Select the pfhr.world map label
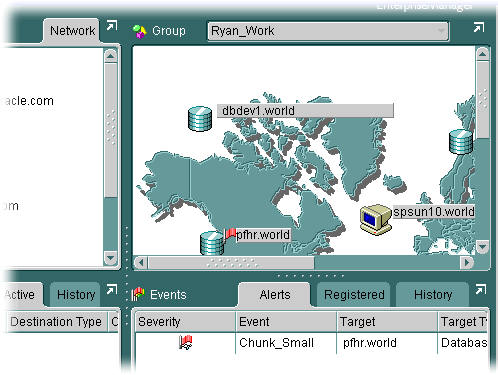 click(263, 235)
